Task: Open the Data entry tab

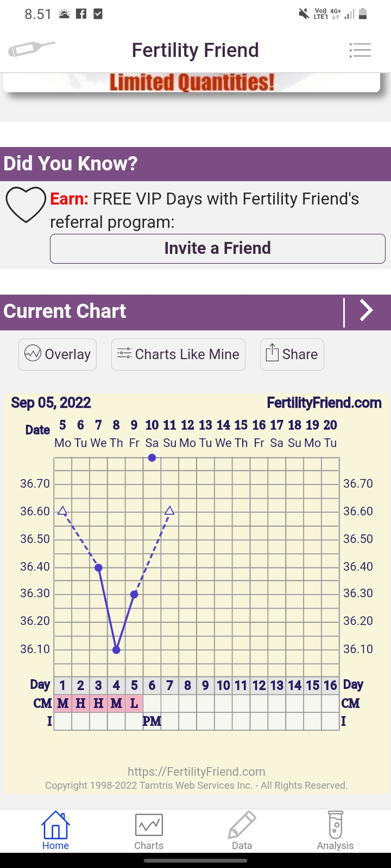Action: [x=242, y=830]
